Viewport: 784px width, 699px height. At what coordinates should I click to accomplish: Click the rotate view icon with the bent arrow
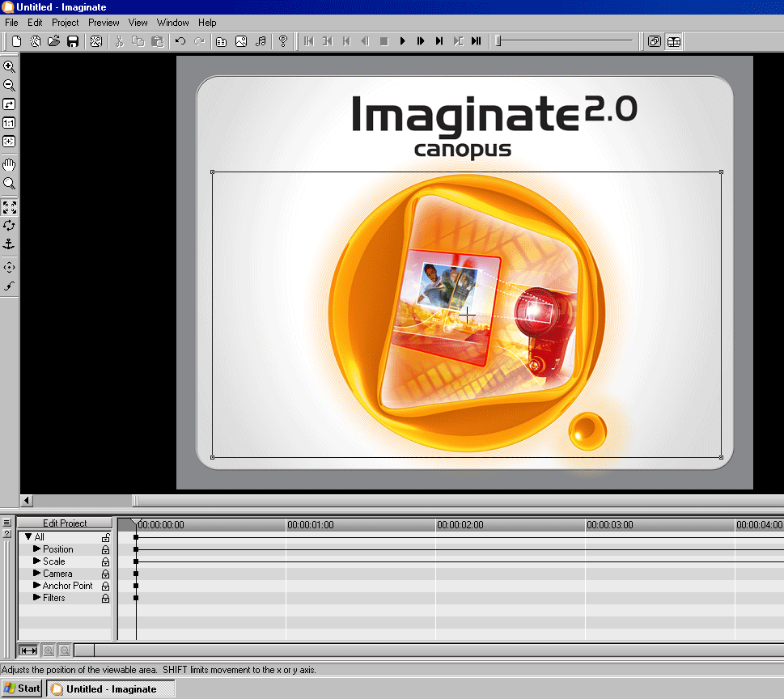click(9, 104)
